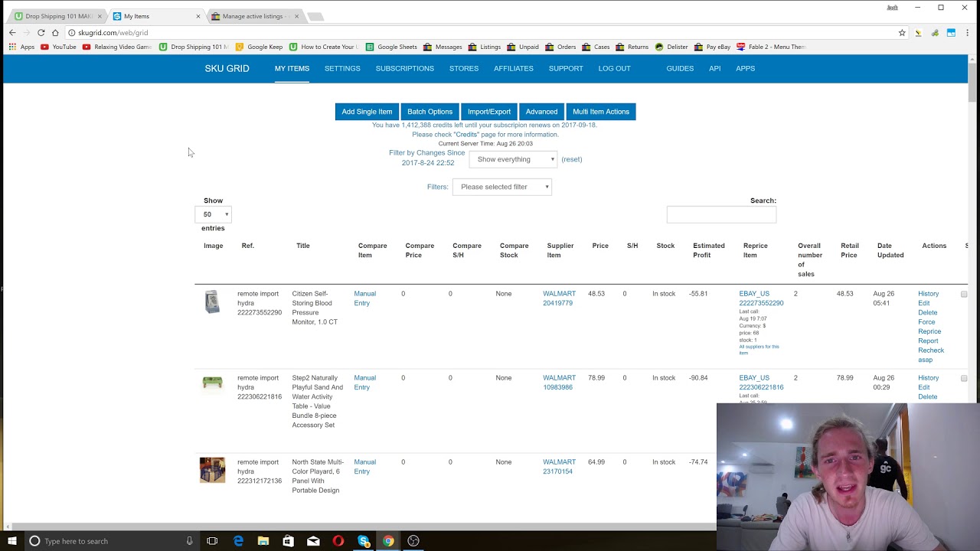Image resolution: width=980 pixels, height=551 pixels.
Task: Click the (reset) filter link
Action: click(572, 159)
